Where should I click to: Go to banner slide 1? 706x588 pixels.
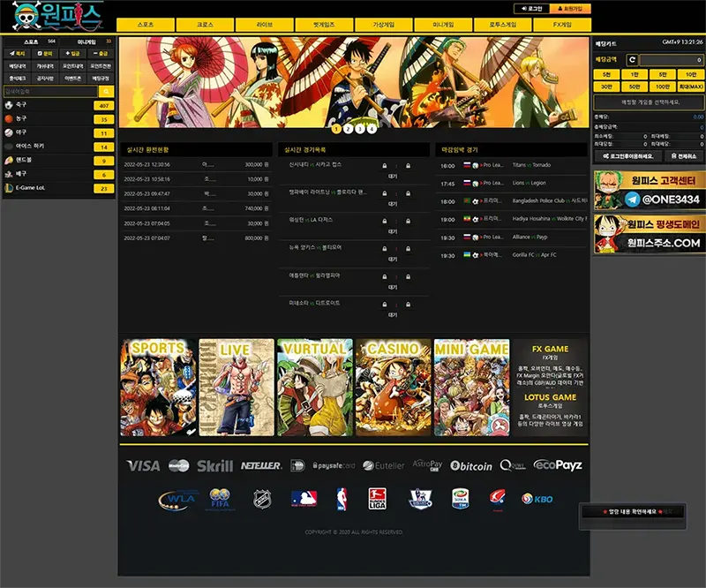pyautogui.click(x=336, y=129)
